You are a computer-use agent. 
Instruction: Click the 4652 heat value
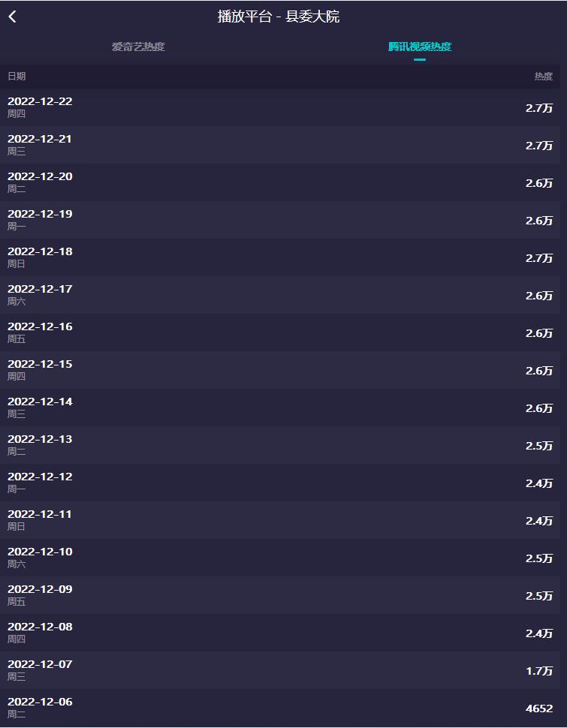tap(538, 708)
